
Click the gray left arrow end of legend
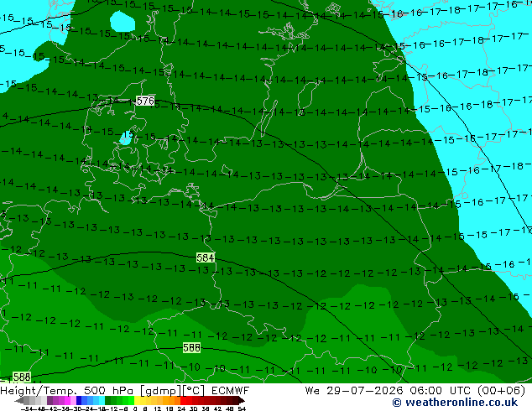(x=19, y=401)
